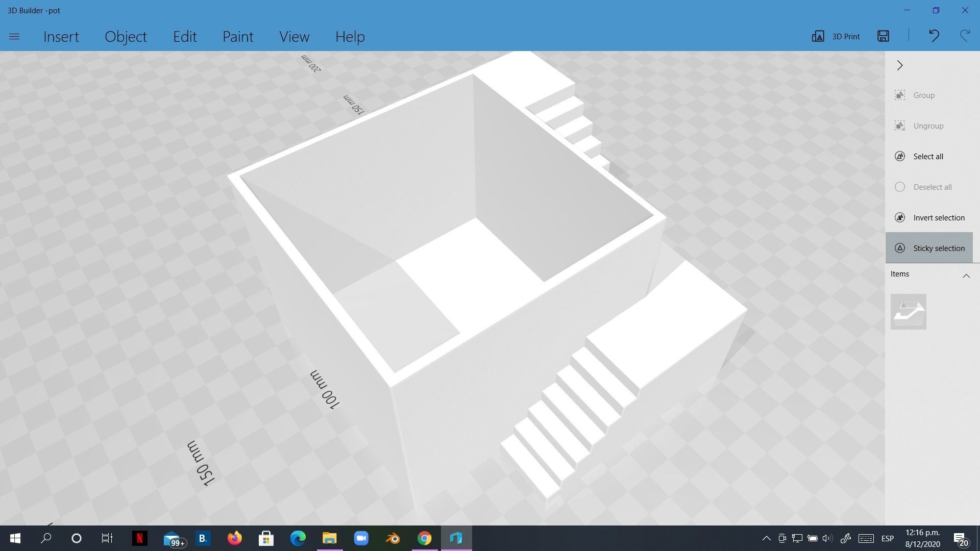The width and height of the screenshot is (980, 551).
Task: Open Blender from the taskbar
Action: click(393, 538)
